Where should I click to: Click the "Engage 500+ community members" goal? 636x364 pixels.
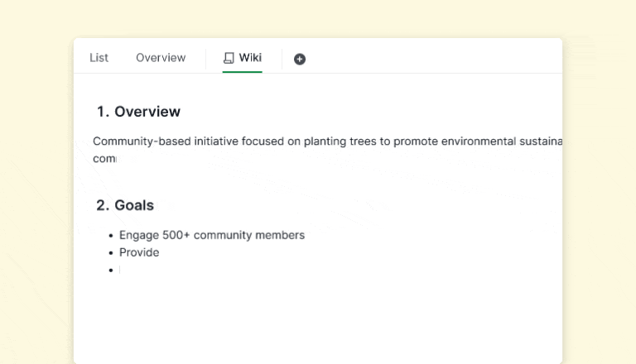coord(211,235)
